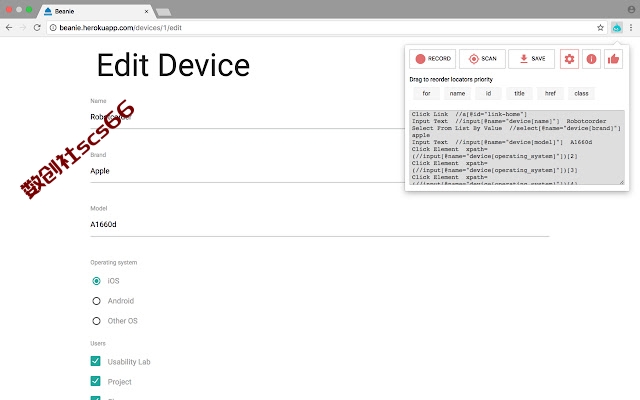Image resolution: width=640 pixels, height=400 pixels.
Task: Click the Chrome profile avatar icon
Action: [x=631, y=9]
